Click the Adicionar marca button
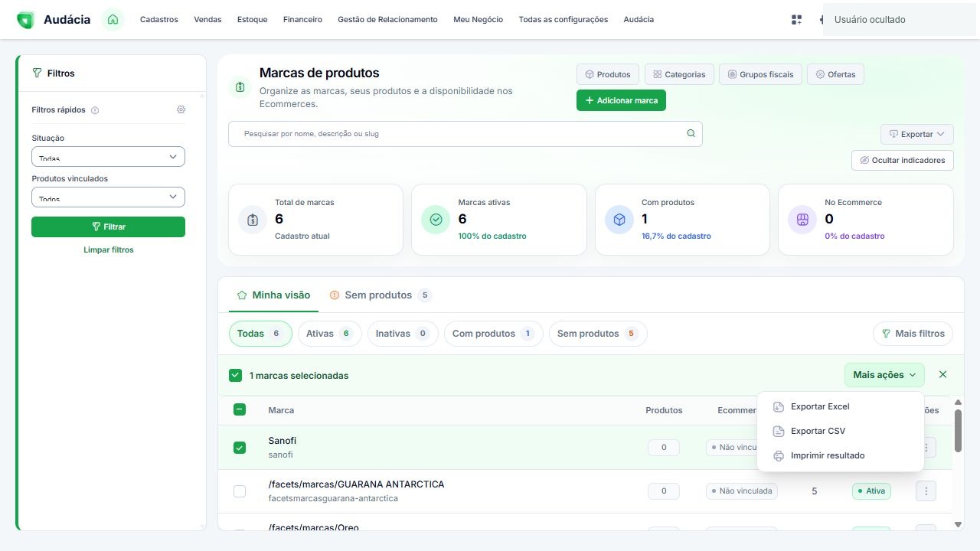Viewport: 980px width, 551px height. coord(621,100)
